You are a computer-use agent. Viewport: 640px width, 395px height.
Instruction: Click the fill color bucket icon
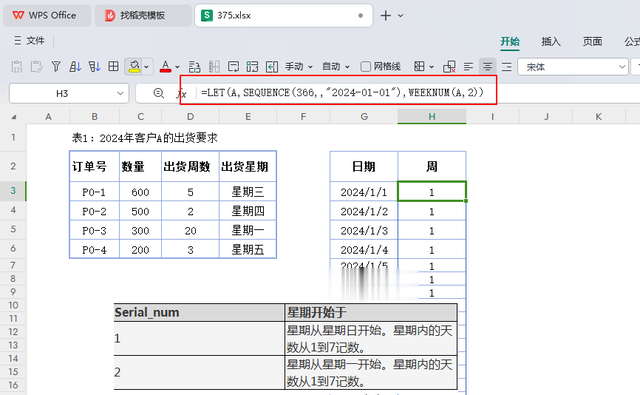(x=134, y=67)
